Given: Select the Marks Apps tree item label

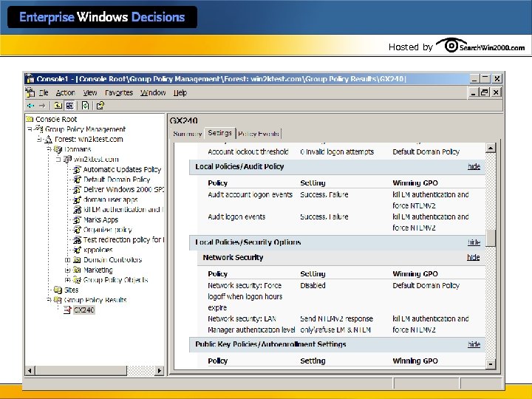Looking at the screenshot, I should (x=100, y=219).
